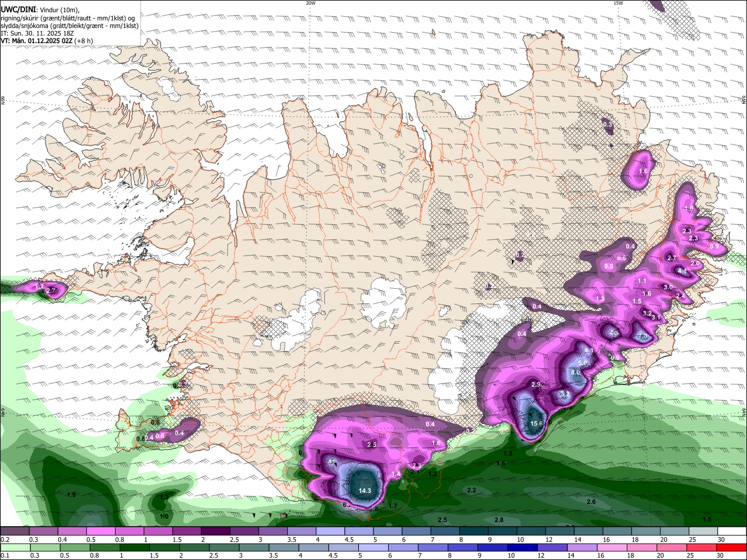This screenshot has width=747, height=560.
Task: Click the 4.4 snowfall value in the east
Action: point(682,271)
